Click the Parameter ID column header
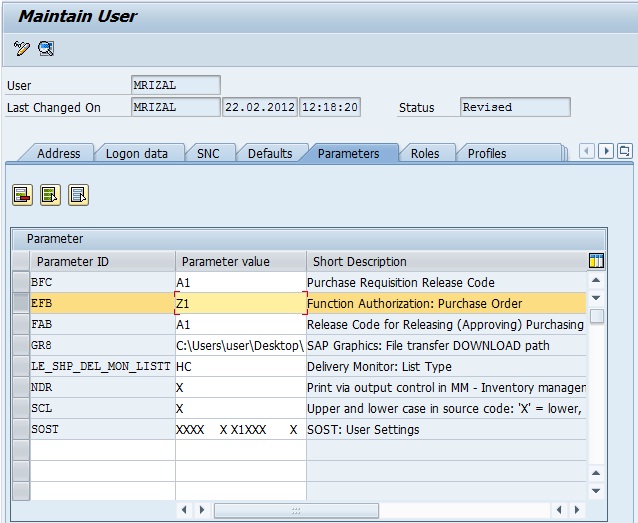The image size is (638, 523). (100, 262)
